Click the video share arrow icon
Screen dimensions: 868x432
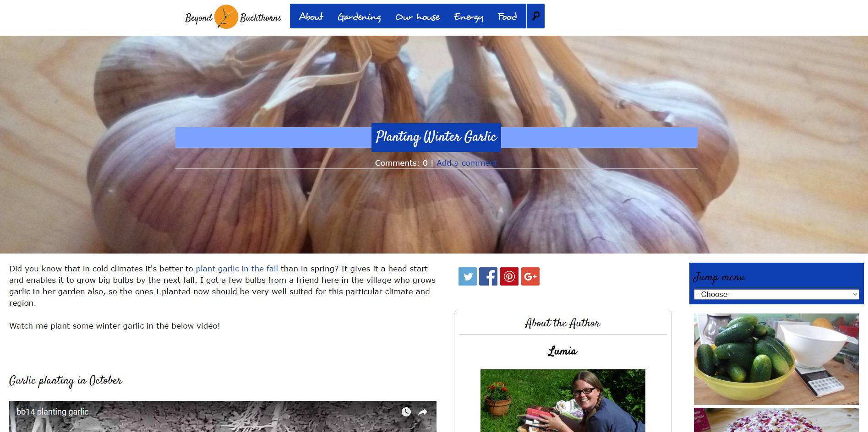tap(423, 412)
